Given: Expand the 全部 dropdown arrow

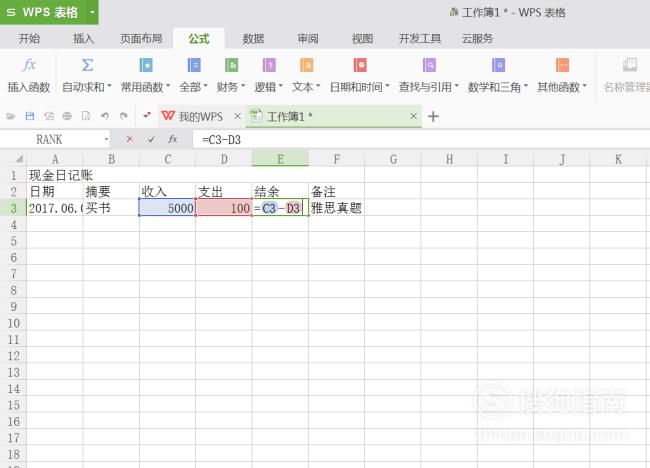Looking at the screenshot, I should [x=205, y=86].
